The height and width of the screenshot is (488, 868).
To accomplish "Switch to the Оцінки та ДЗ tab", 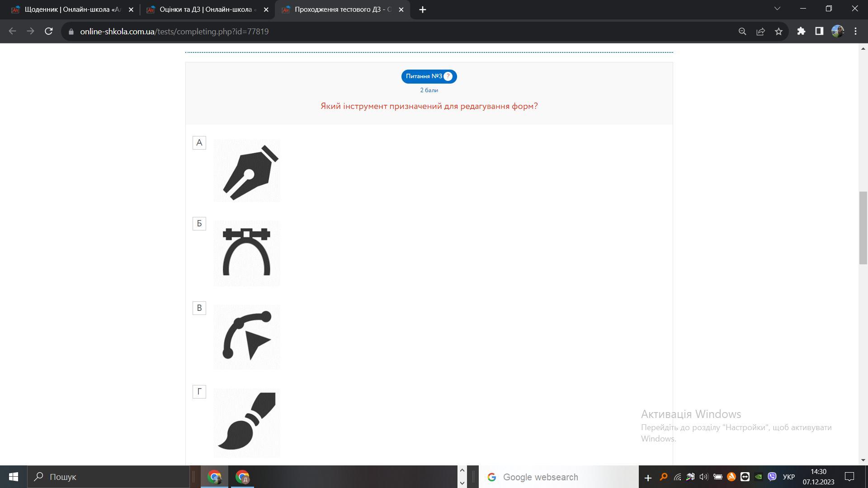I will coord(208,9).
